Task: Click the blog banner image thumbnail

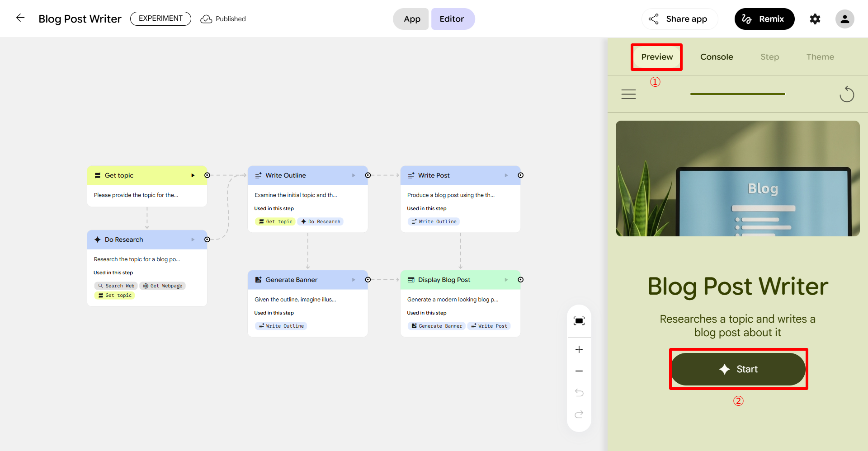Action: click(737, 179)
